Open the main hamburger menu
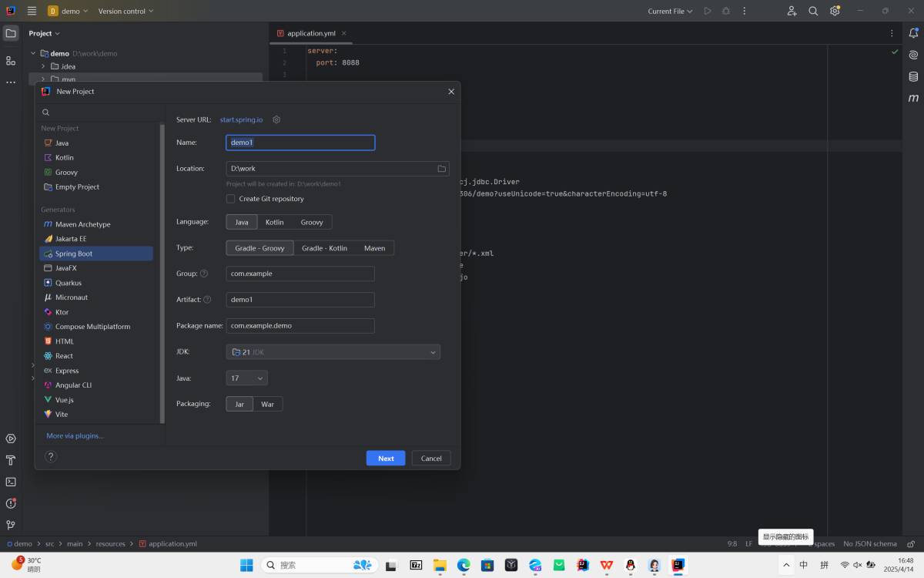 pos(32,11)
